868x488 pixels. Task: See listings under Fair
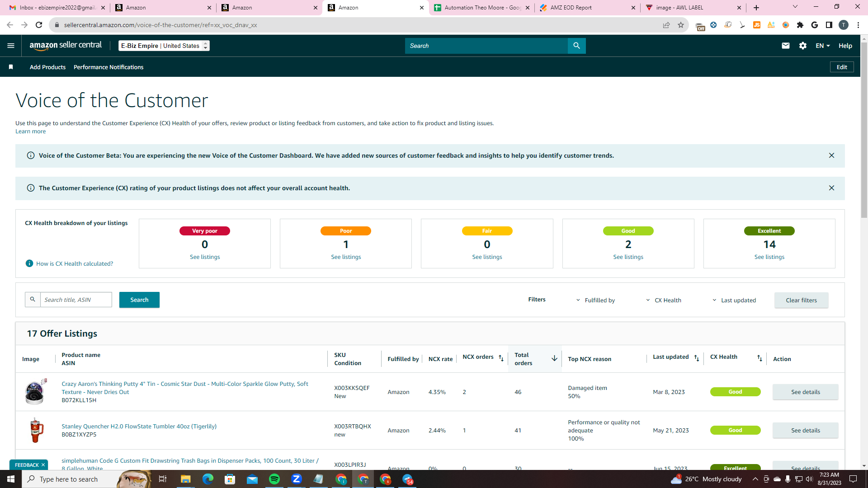tap(487, 257)
